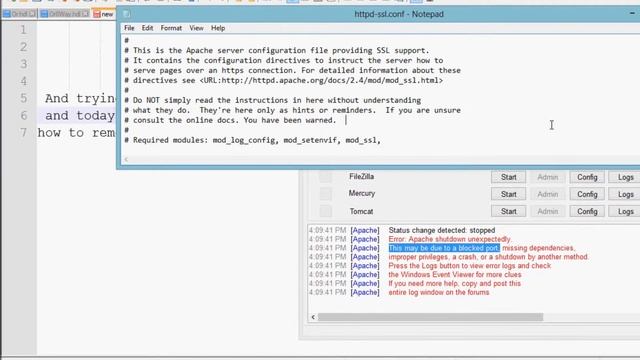Open the FileZilla Config menu
The height and width of the screenshot is (360, 640).
tap(587, 177)
